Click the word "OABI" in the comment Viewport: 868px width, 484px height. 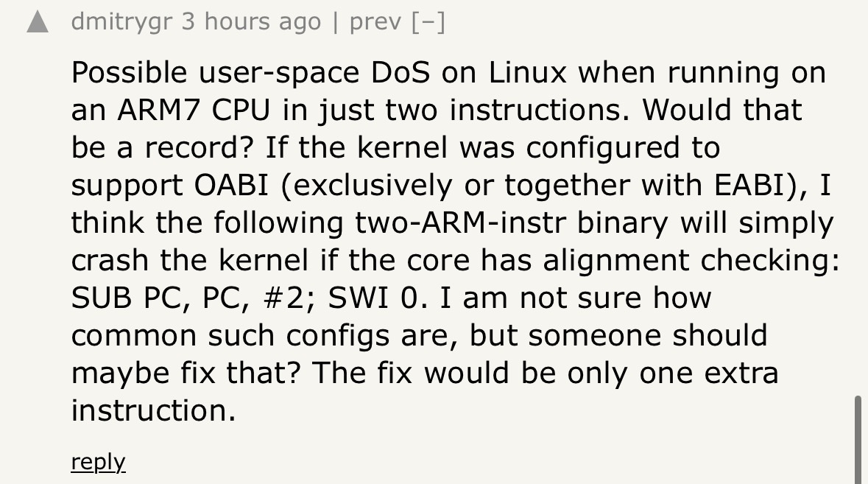coord(237,186)
